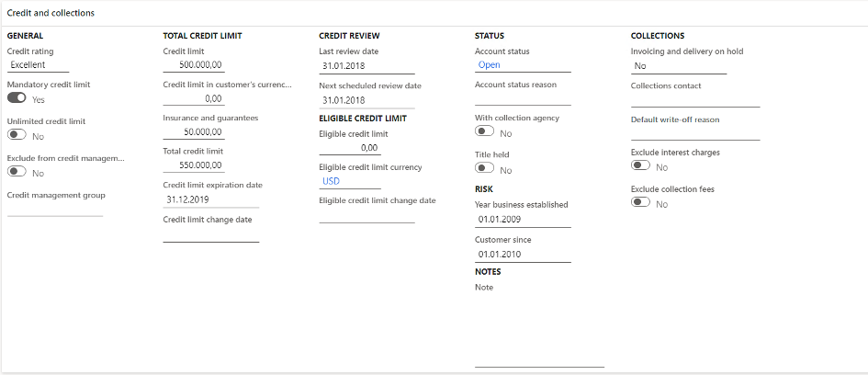Open Invoicing and delivery on hold dropdown
Image resolution: width=868 pixels, height=375 pixels.
[x=678, y=66]
